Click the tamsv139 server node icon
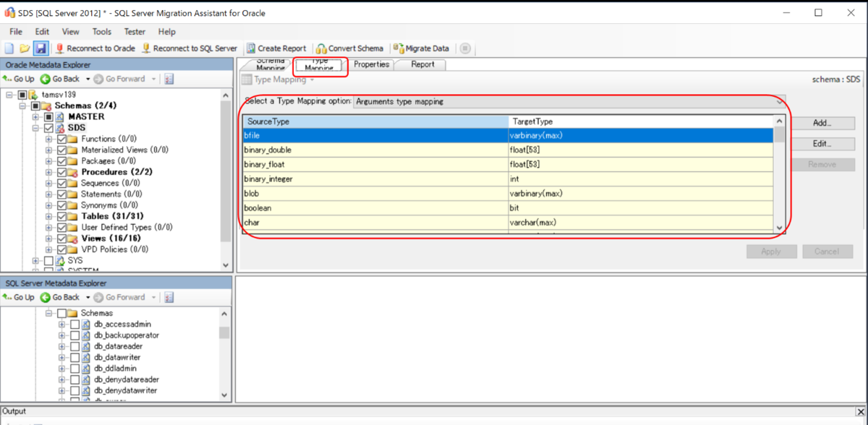The height and width of the screenshot is (425, 868). pyautogui.click(x=34, y=95)
